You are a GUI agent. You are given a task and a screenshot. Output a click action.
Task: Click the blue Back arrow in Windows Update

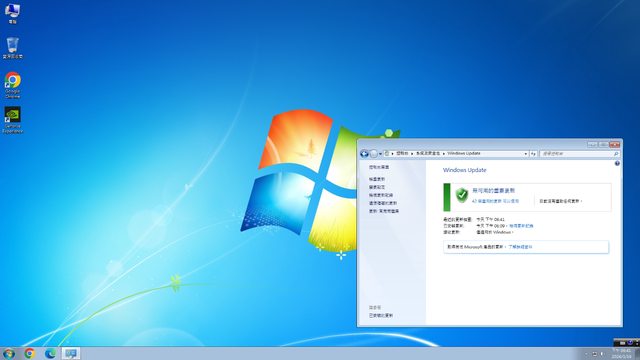point(364,154)
